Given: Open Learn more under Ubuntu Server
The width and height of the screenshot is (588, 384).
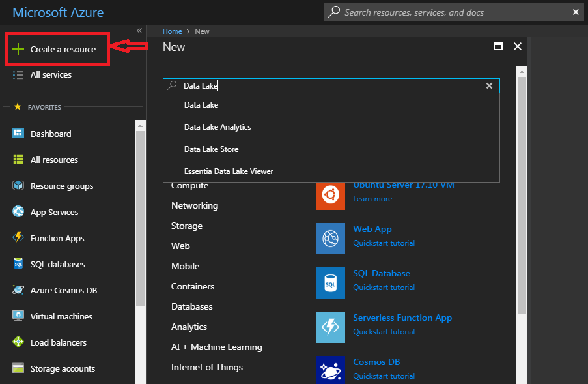Looking at the screenshot, I should (372, 199).
